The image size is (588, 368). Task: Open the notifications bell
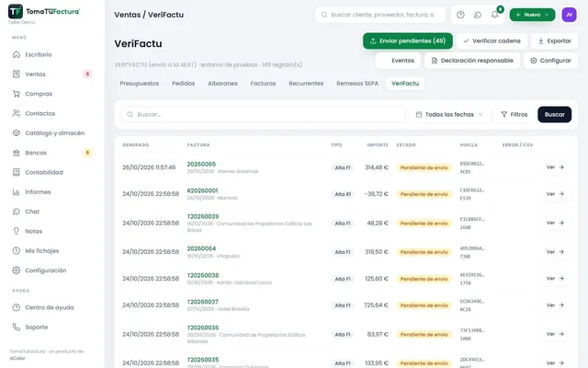click(x=495, y=15)
